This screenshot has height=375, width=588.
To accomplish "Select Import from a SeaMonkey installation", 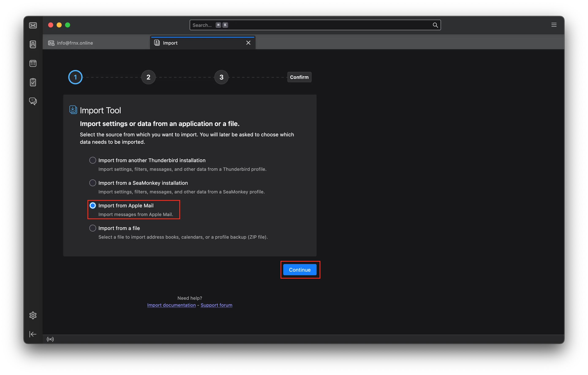I will click(x=93, y=183).
